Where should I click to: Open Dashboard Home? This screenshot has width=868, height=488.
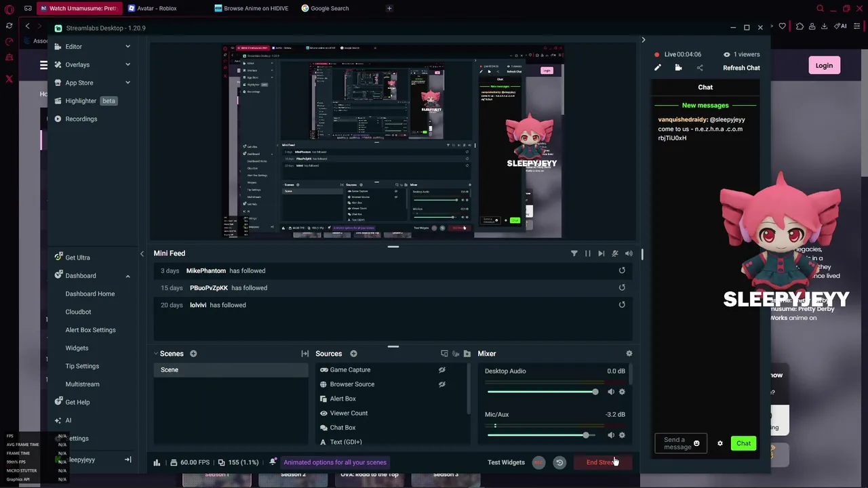pyautogui.click(x=90, y=294)
